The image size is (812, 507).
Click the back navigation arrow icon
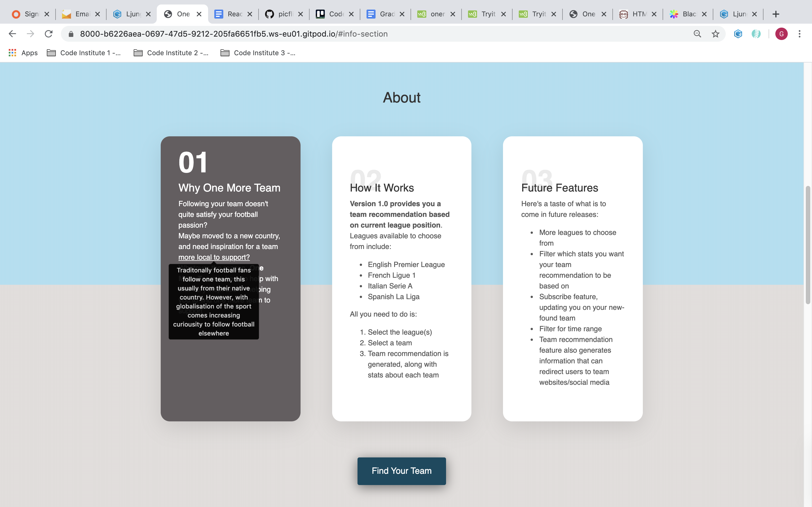(12, 33)
